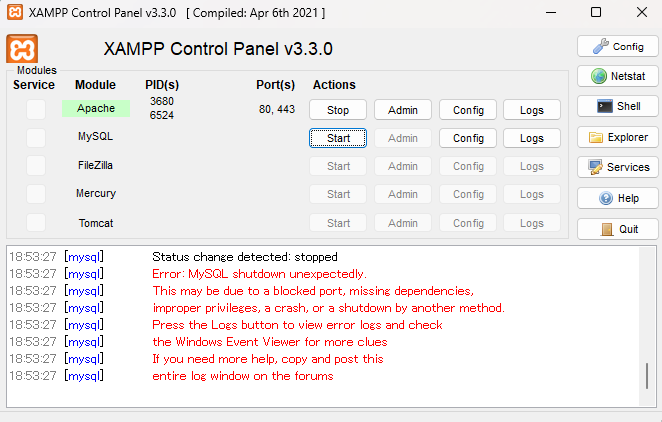Open Config with the wrench icon
The image size is (662, 422).
pos(617,46)
